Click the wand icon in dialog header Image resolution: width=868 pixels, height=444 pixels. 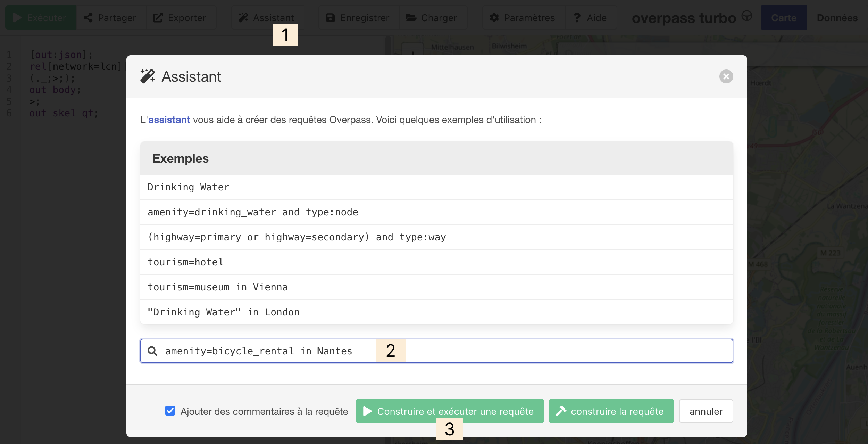point(147,76)
